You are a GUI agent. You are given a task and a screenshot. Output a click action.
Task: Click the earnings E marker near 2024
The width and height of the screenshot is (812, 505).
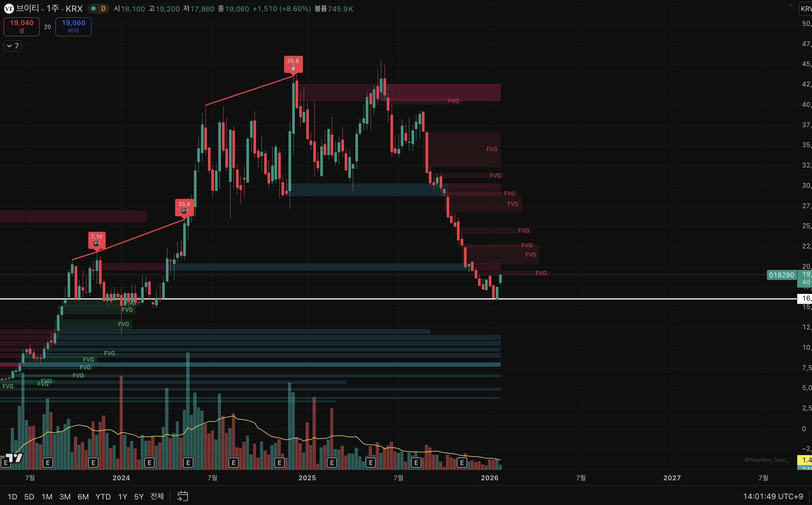pos(149,462)
